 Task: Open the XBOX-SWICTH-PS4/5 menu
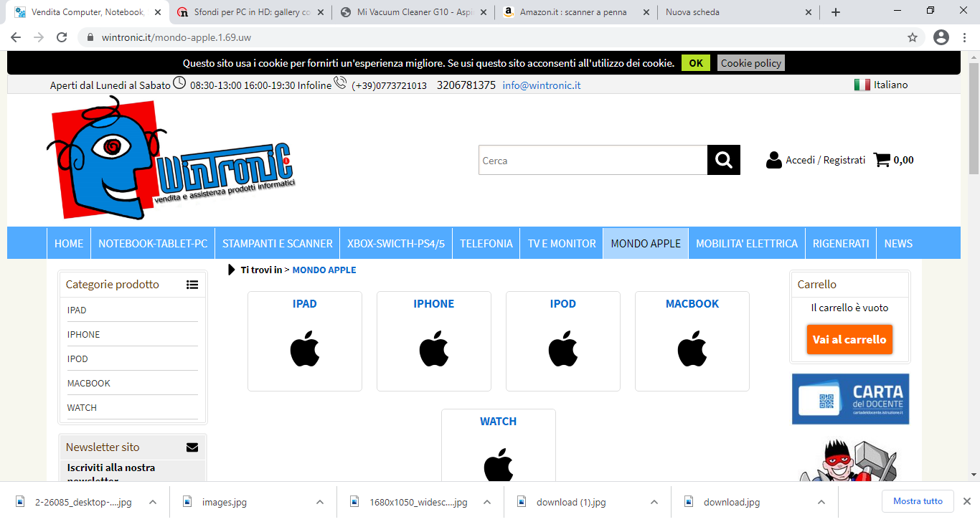click(x=396, y=243)
